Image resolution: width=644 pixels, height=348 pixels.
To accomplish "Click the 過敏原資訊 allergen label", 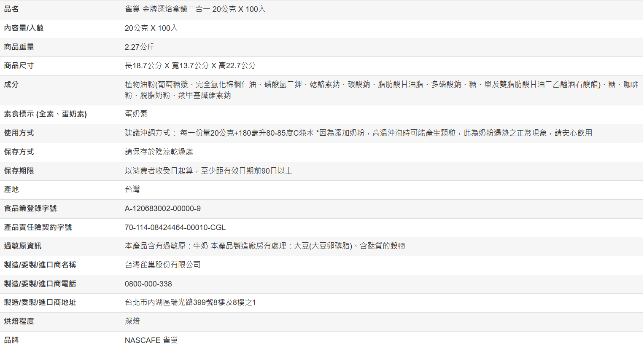I will click(23, 246).
